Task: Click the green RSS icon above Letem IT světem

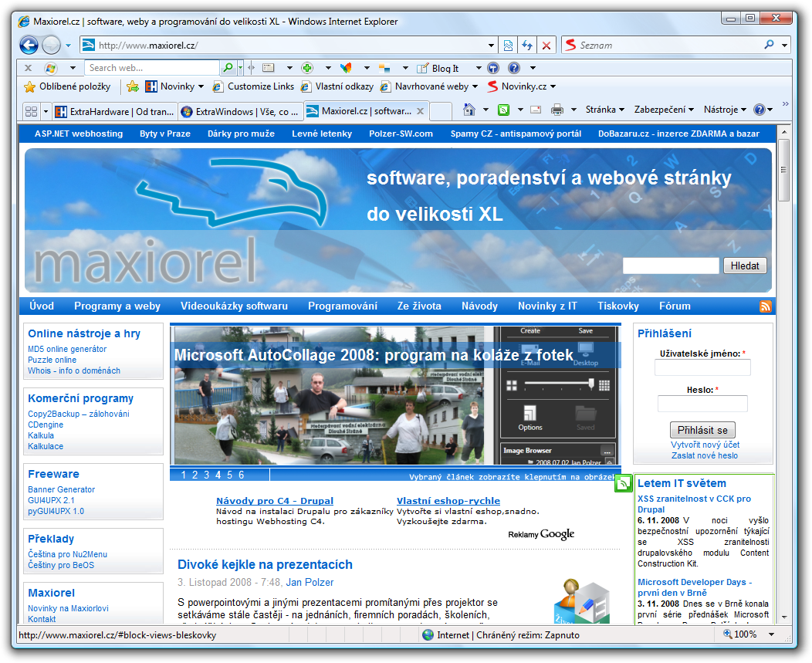Action: click(x=624, y=483)
